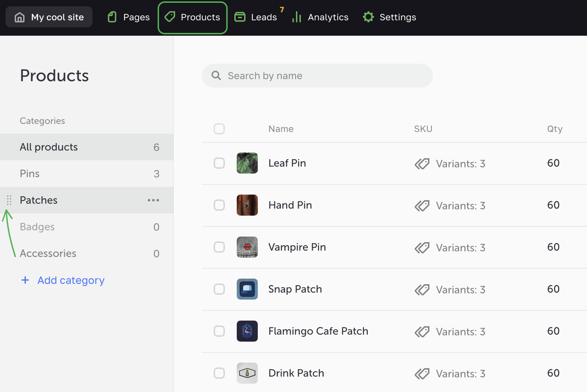Screen dimensions: 587x392
Task: Click the Analytics bar chart icon
Action: point(297,17)
